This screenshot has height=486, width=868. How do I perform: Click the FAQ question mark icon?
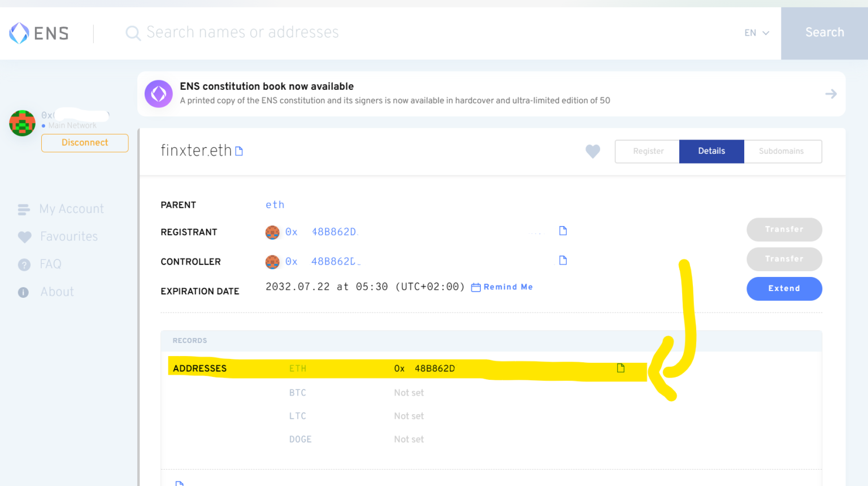pos(24,264)
